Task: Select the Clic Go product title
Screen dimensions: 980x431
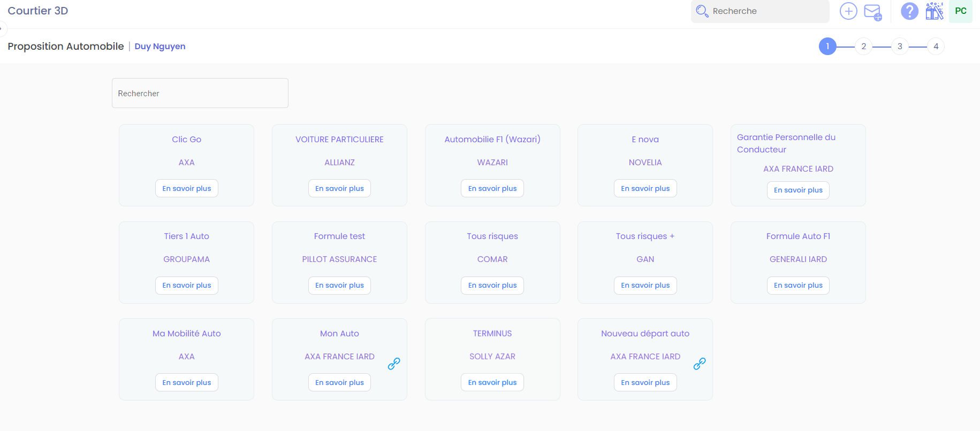Action: (187, 140)
